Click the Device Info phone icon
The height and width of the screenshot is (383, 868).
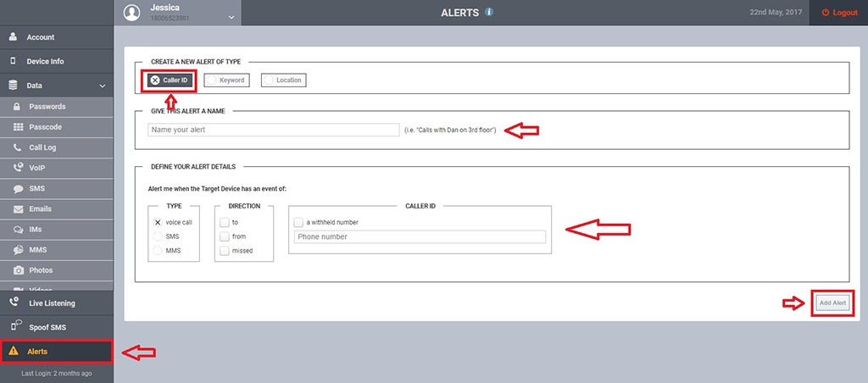(x=13, y=61)
